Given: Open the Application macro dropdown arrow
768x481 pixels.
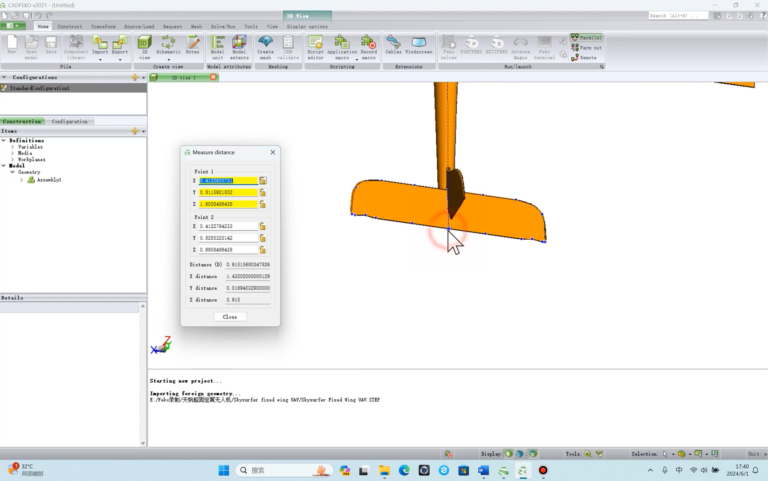Looking at the screenshot, I should 357,59.
